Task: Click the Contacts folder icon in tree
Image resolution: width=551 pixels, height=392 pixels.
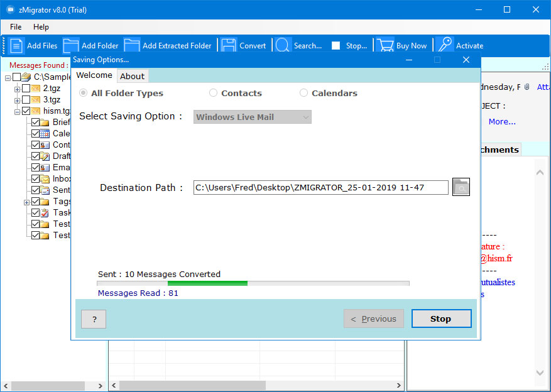Action: pyautogui.click(x=45, y=144)
